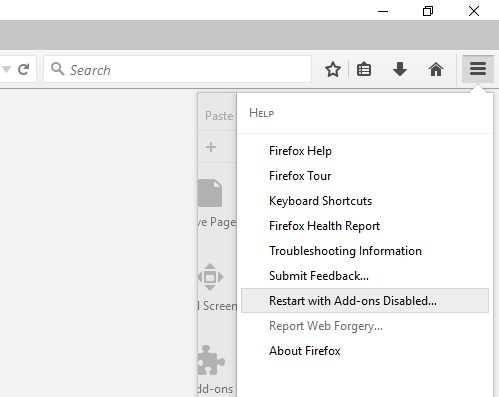
Task: Open Firefox Help
Action: pyautogui.click(x=365, y=151)
